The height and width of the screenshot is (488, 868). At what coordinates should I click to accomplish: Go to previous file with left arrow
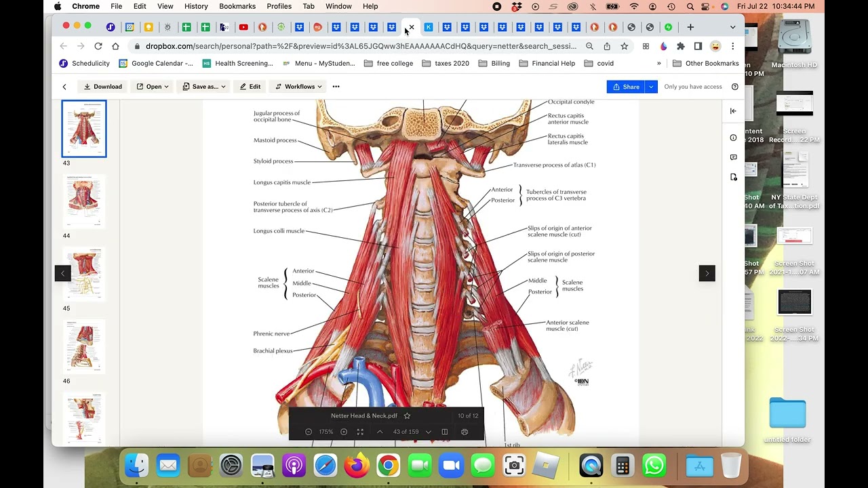(62, 273)
